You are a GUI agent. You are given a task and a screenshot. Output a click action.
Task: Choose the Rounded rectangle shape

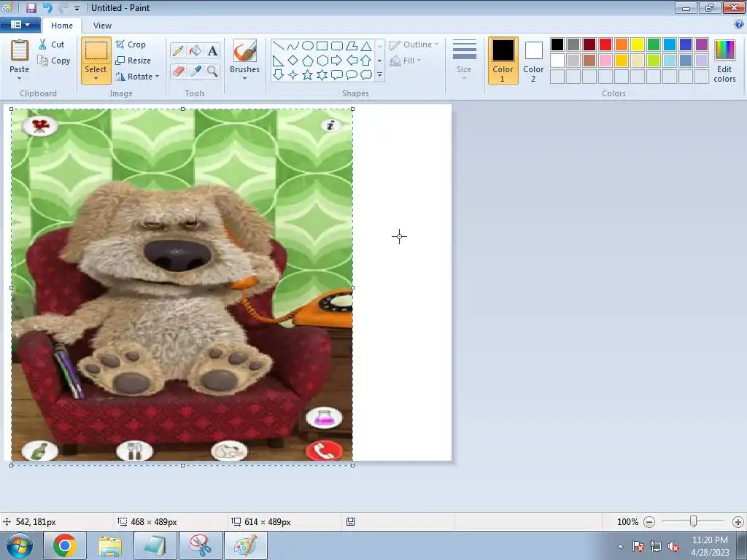337,46
